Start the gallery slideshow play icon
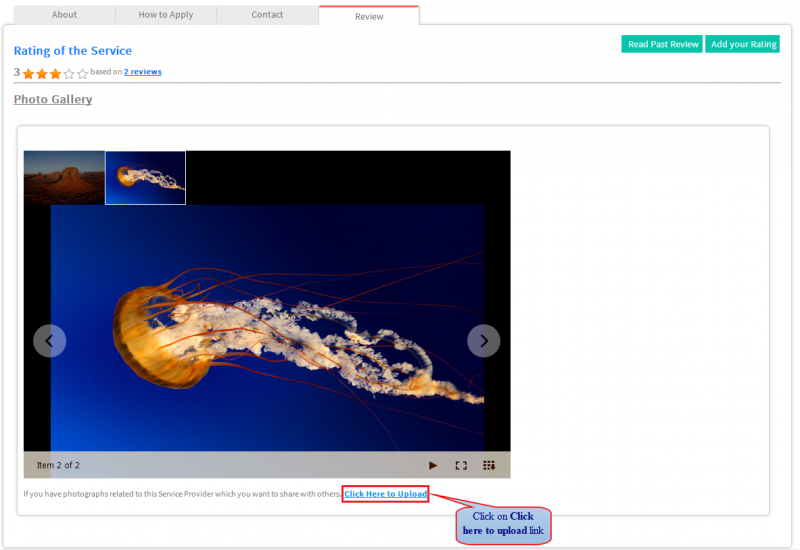Screen dimensions: 800x550 coord(433,465)
